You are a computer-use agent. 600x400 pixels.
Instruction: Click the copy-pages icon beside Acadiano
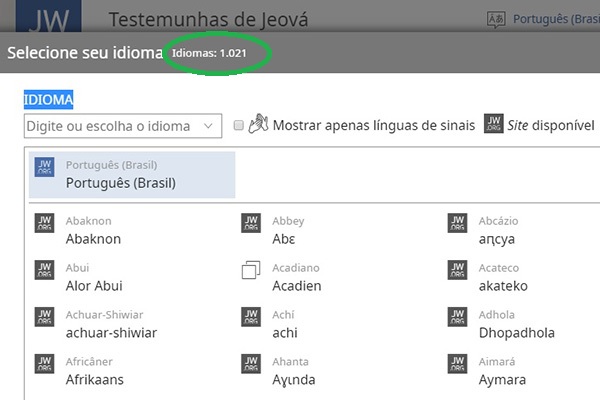(251, 270)
